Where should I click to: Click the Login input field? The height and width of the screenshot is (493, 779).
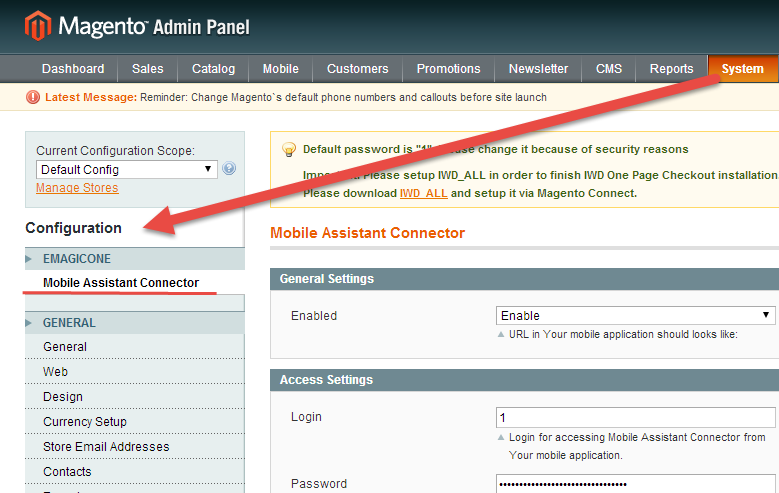pos(635,417)
